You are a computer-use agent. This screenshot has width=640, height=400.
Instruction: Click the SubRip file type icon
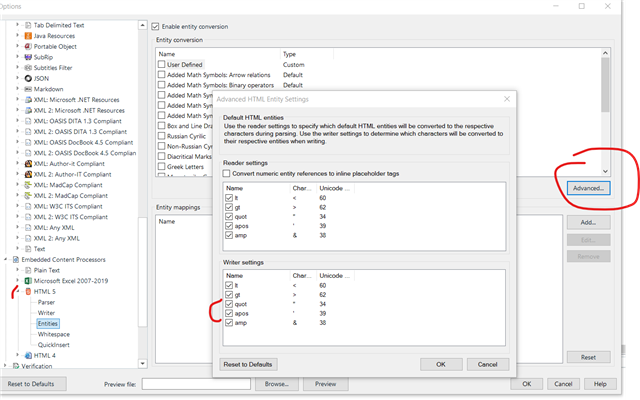coord(28,57)
